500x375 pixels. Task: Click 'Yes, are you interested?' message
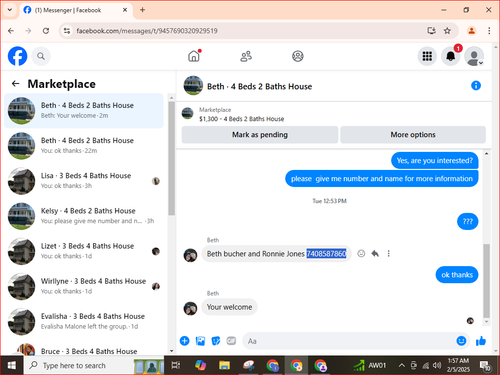pos(434,161)
